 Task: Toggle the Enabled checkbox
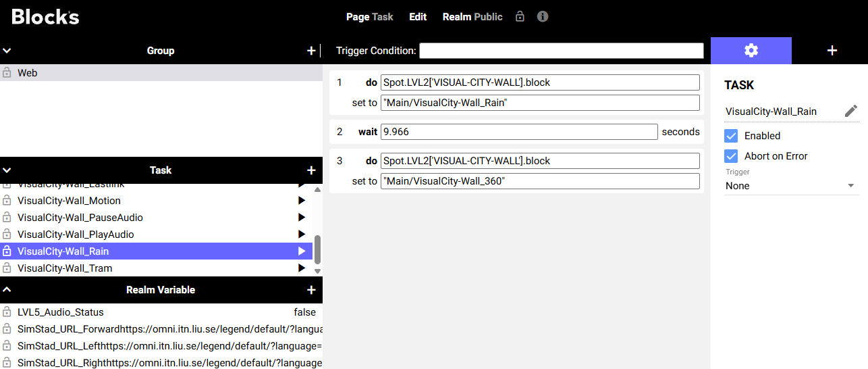(731, 136)
